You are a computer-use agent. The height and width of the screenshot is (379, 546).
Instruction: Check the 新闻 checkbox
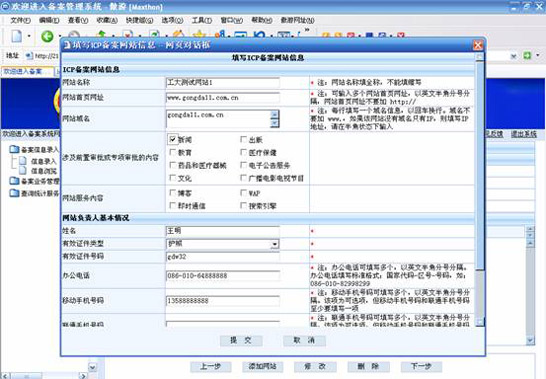pos(173,139)
